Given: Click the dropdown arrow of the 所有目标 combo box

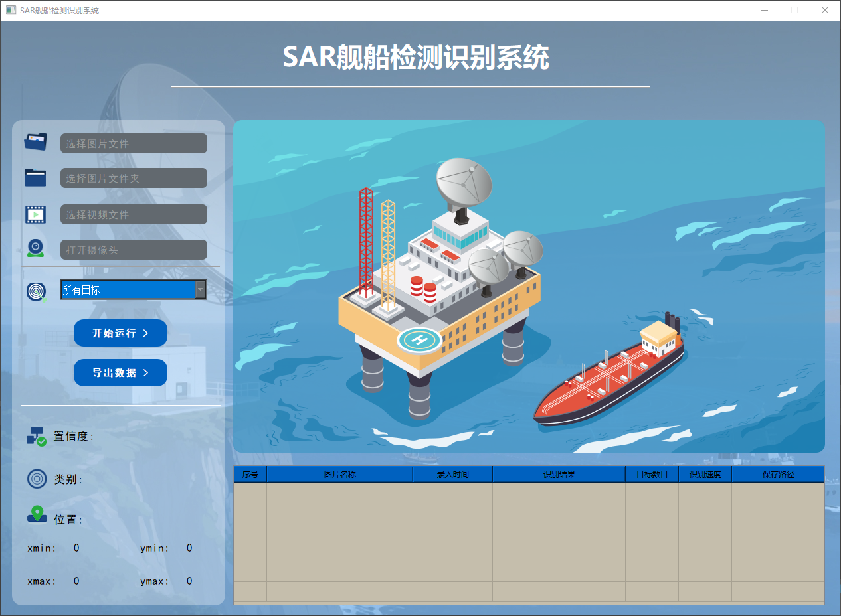Looking at the screenshot, I should tap(200, 289).
